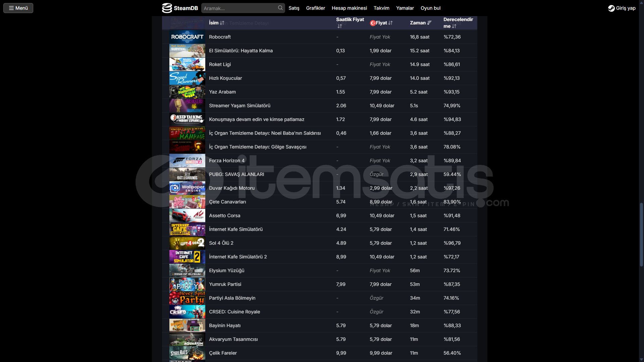Viewport: 644px width, 362px height.
Task: Open the Internet Cafe Simulator 2 thumbnail
Action: pyautogui.click(x=187, y=257)
